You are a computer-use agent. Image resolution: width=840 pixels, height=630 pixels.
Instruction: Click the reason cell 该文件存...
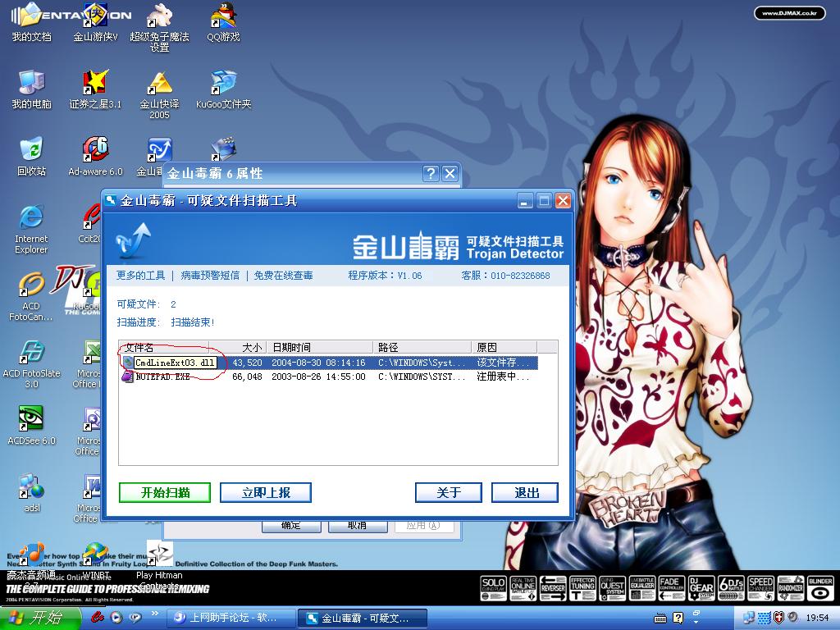click(x=503, y=363)
